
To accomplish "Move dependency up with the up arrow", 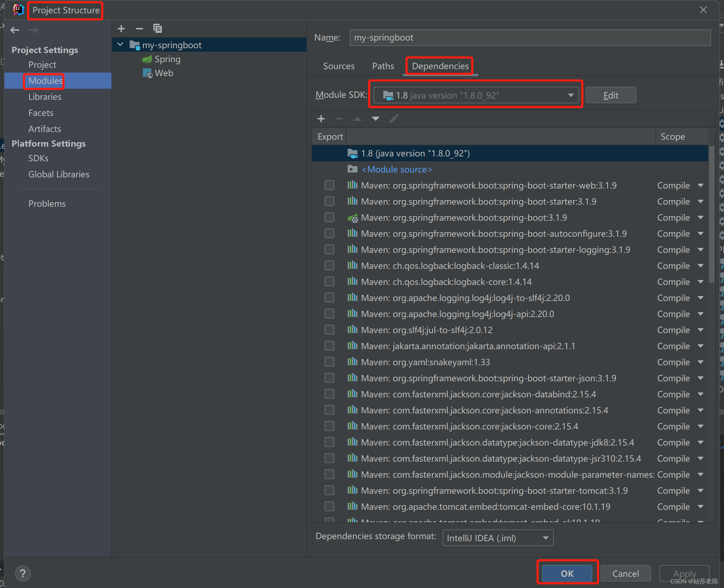I will [x=357, y=119].
